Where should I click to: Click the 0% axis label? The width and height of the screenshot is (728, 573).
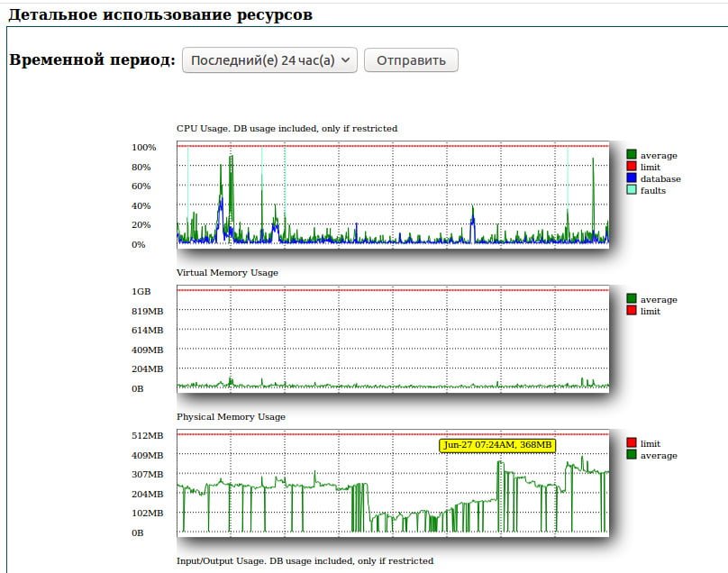(x=139, y=245)
